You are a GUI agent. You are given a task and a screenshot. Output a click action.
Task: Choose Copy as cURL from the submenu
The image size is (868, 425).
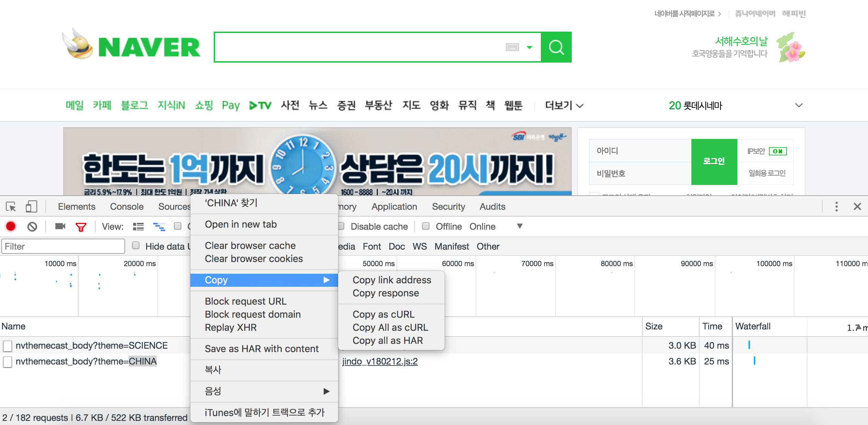(x=383, y=314)
